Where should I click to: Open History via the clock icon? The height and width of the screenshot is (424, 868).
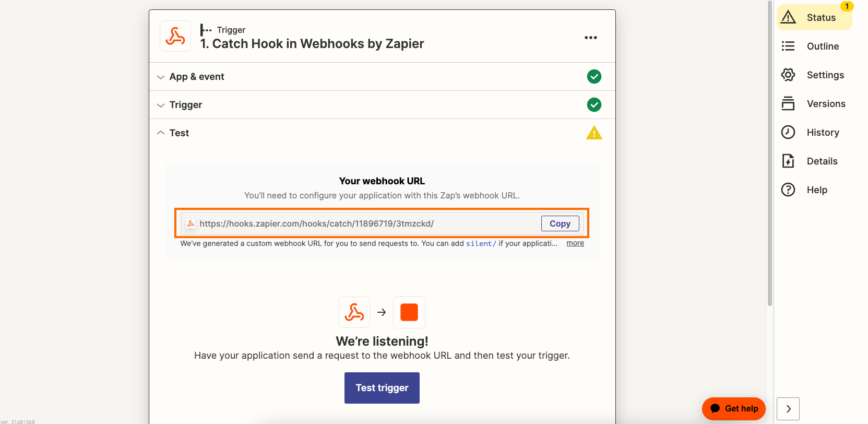(x=788, y=132)
